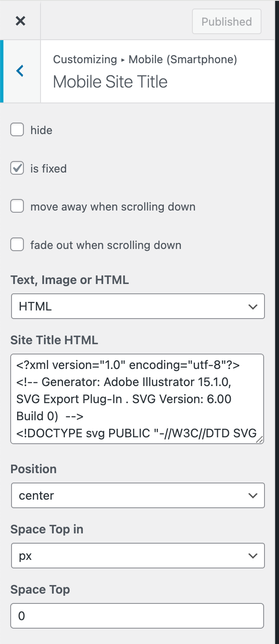Click the Position field label

33,469
